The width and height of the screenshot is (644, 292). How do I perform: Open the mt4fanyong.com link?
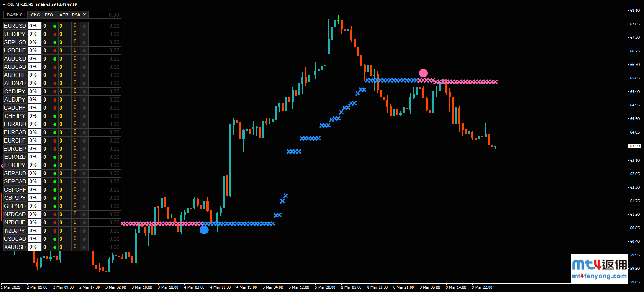pyautogui.click(x=599, y=276)
